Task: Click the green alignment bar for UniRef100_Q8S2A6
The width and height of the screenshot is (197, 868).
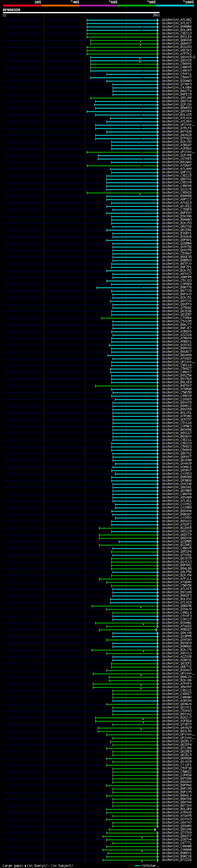Action: (132, 830)
